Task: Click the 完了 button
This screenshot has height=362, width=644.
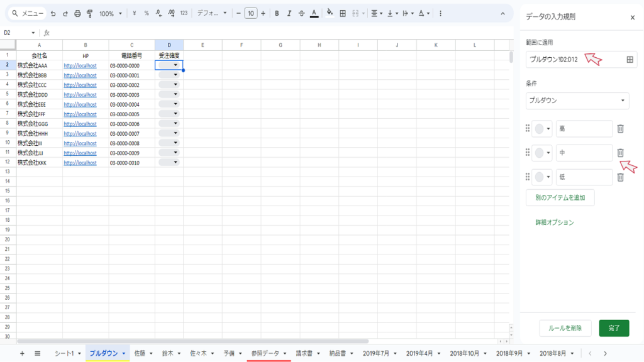Action: coord(614,328)
